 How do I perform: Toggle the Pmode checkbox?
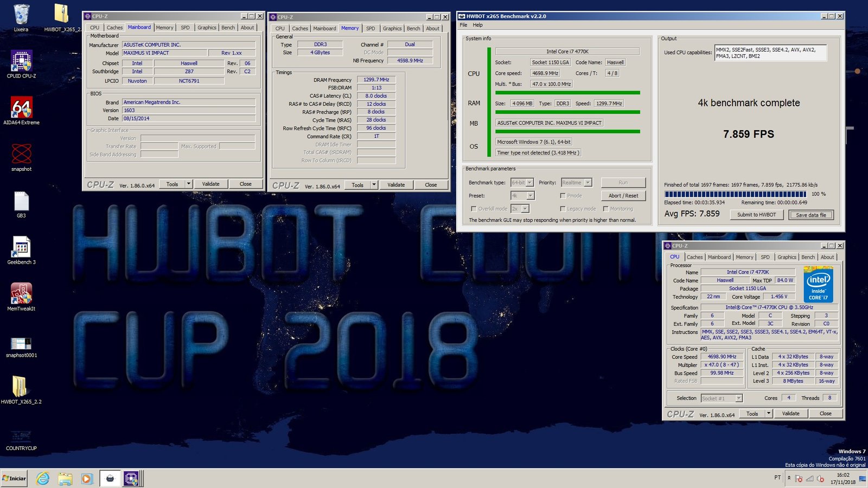click(563, 196)
